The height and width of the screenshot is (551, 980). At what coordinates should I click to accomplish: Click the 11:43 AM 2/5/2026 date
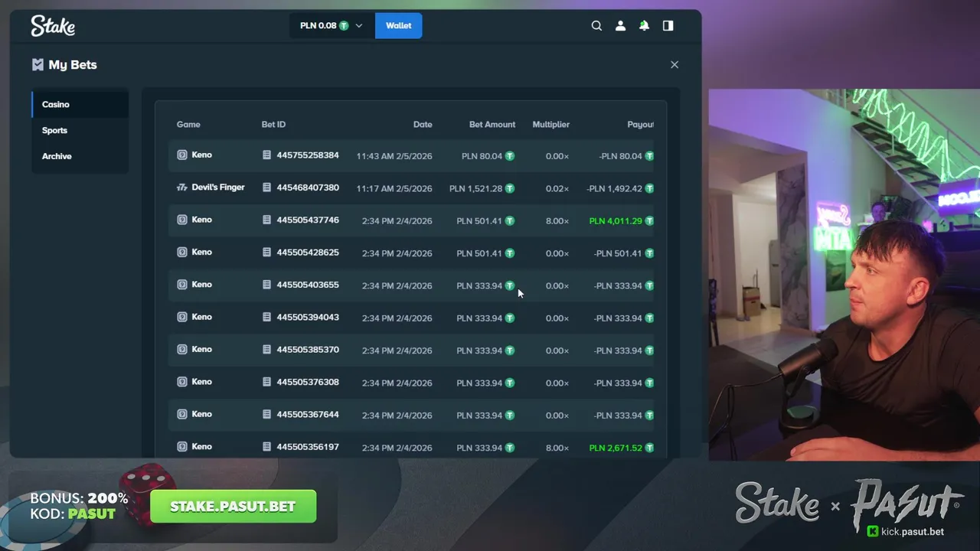click(394, 156)
